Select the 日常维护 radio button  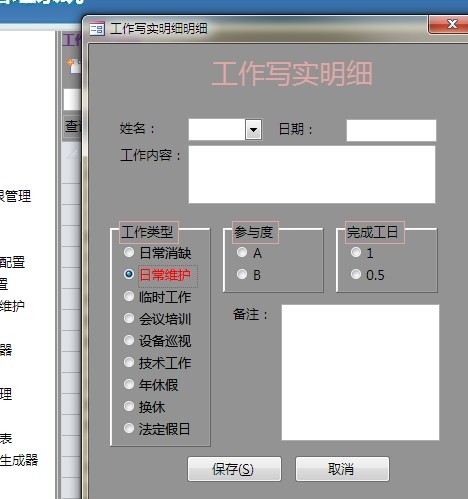pyautogui.click(x=129, y=274)
